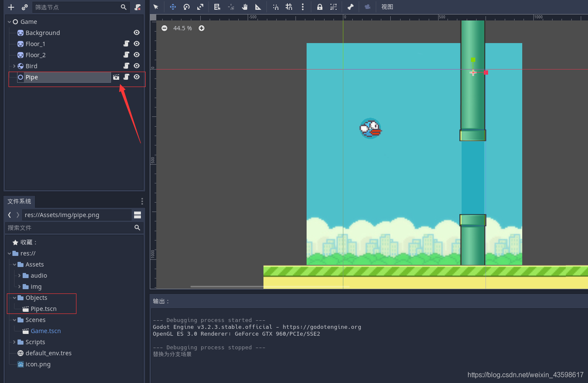Collapse the Scenes folder
The width and height of the screenshot is (588, 383).
(15, 320)
